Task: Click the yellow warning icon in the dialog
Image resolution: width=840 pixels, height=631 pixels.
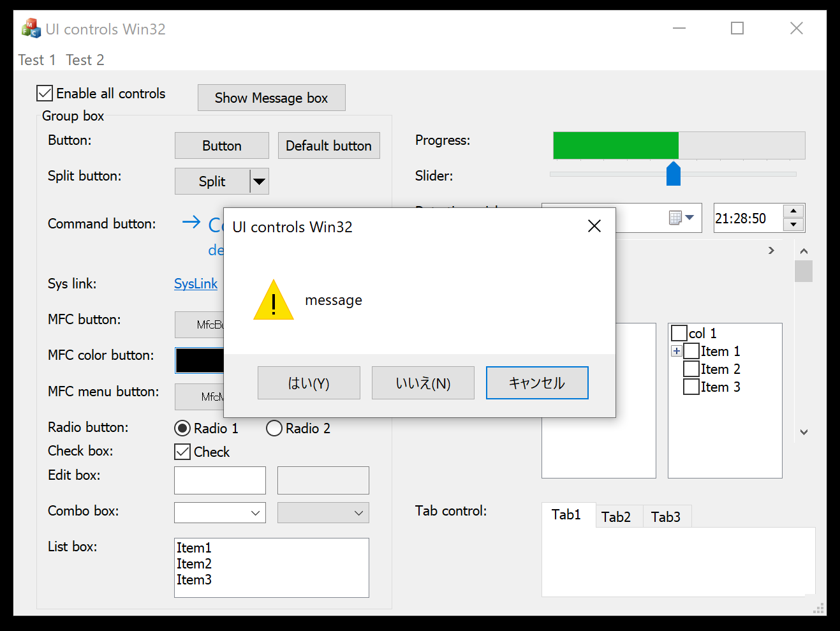Action: (x=274, y=300)
